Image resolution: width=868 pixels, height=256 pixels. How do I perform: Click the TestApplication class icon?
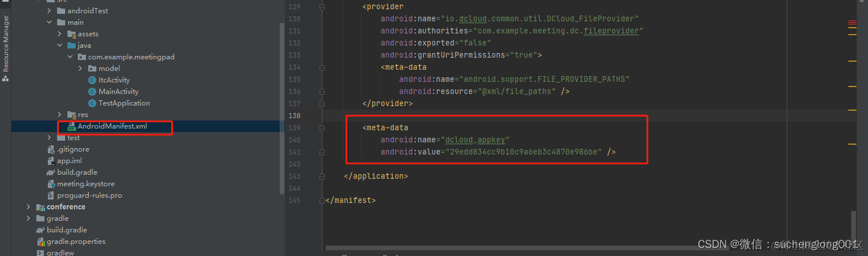point(92,103)
